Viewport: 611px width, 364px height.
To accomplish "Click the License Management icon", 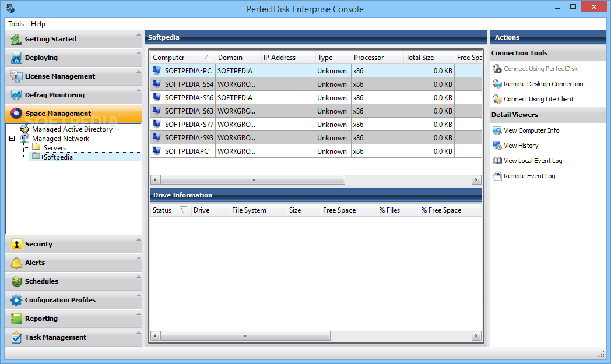I will tap(16, 76).
